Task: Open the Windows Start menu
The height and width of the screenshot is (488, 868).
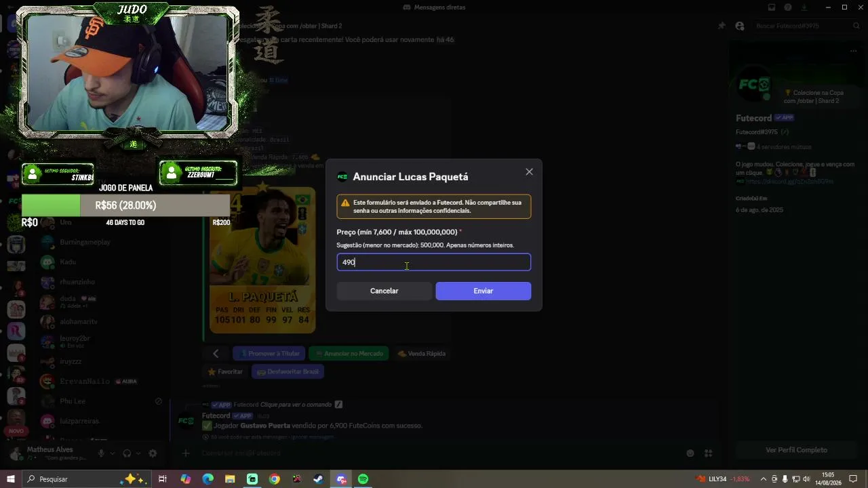Action: tap(11, 479)
